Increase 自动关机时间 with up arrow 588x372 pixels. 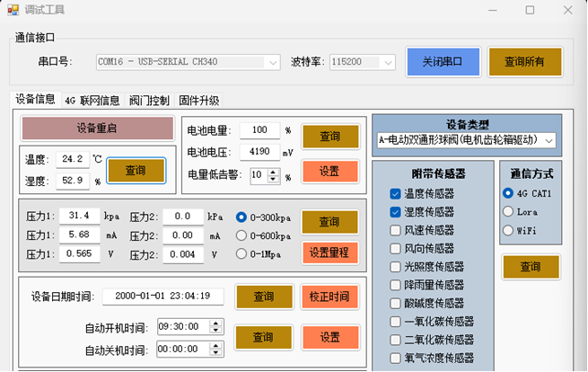point(215,346)
